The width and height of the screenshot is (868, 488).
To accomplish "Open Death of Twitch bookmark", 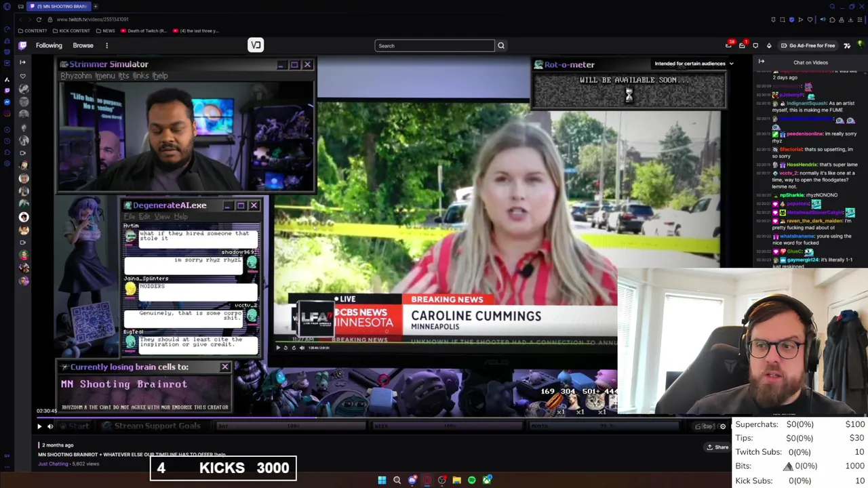I will click(144, 30).
